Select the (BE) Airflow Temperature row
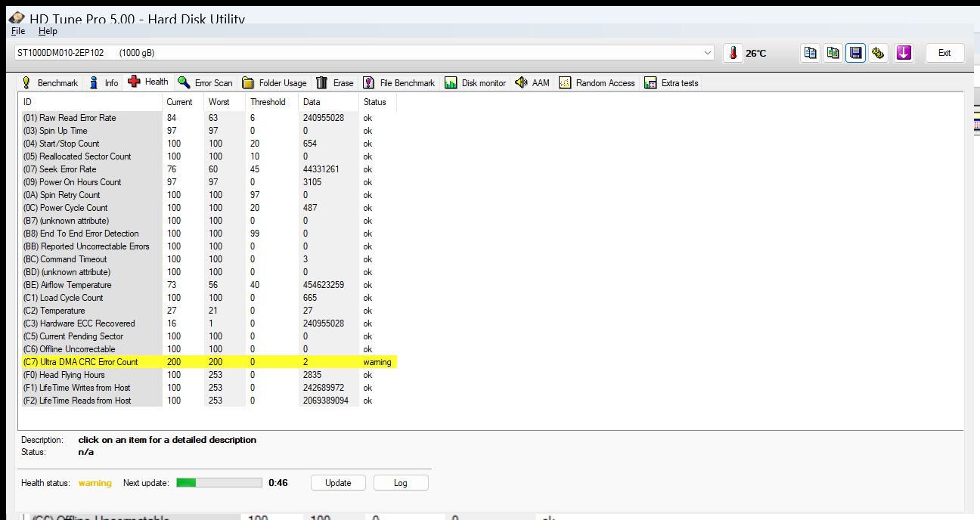This screenshot has height=520, width=980. (208, 285)
